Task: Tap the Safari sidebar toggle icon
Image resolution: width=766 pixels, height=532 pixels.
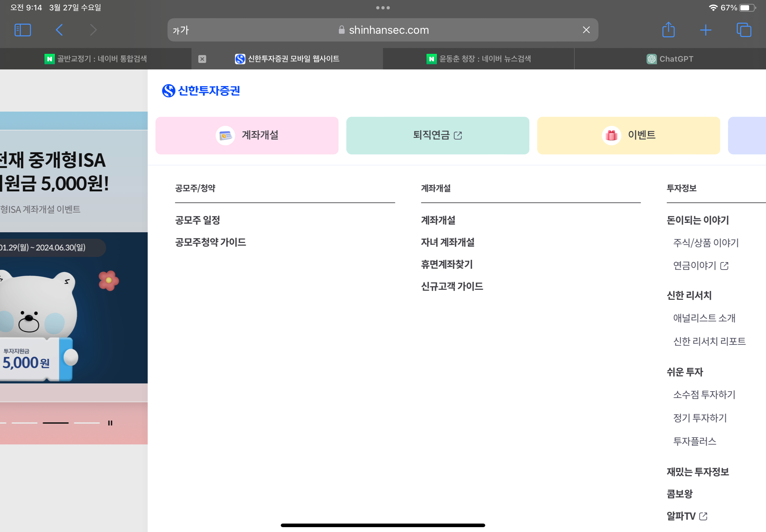Action: [x=23, y=30]
